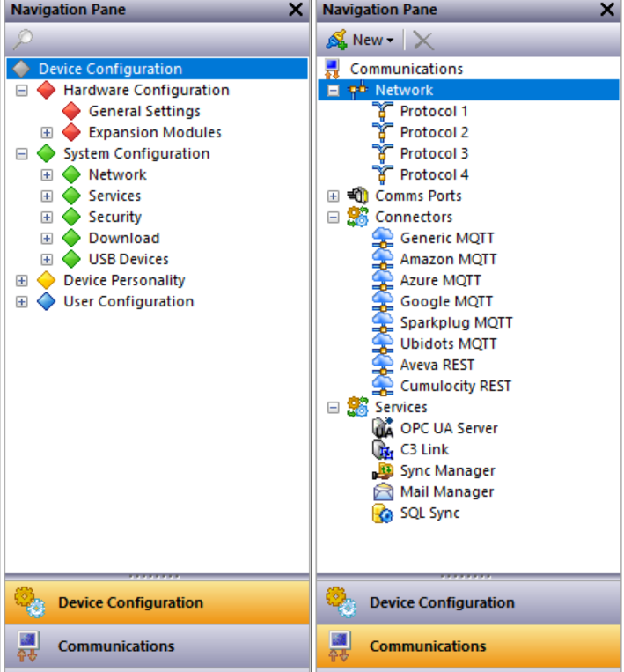Click the cloud icon next to Azure MQTT
This screenshot has width=624, height=672.
[x=383, y=281]
